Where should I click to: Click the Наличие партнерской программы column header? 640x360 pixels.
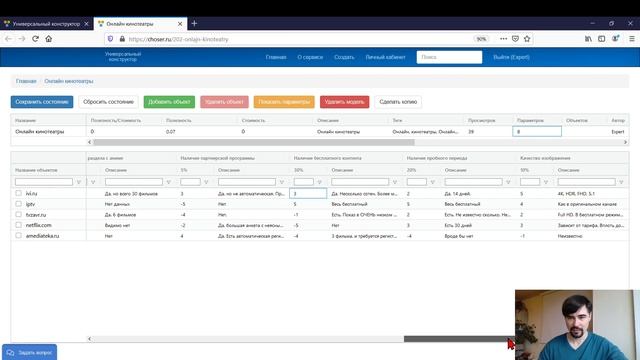tap(217, 158)
